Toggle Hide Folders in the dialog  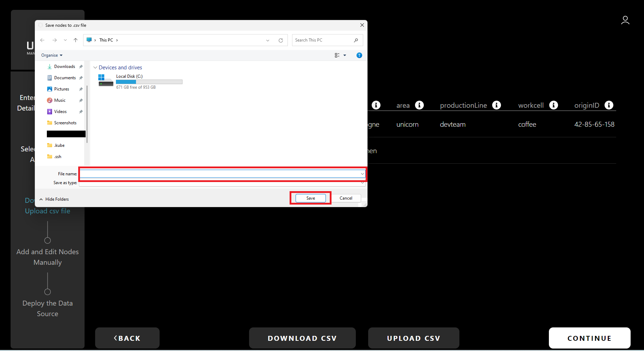54,199
